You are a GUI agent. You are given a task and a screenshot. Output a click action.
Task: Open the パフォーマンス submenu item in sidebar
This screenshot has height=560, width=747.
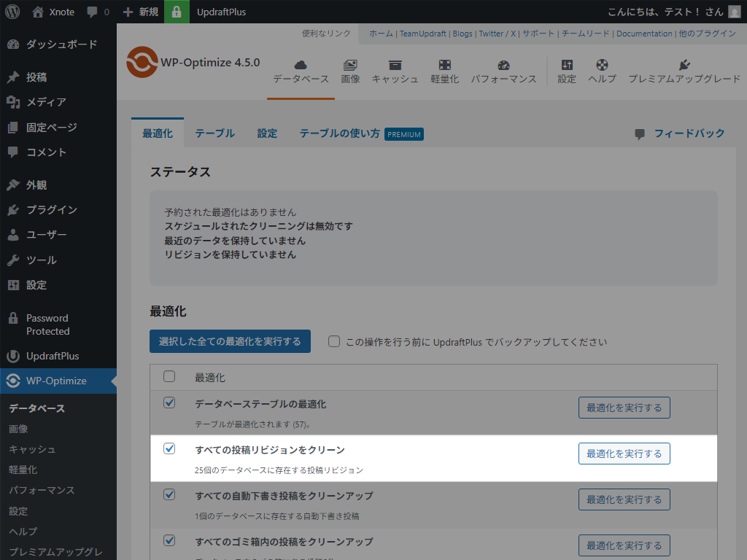coord(42,490)
